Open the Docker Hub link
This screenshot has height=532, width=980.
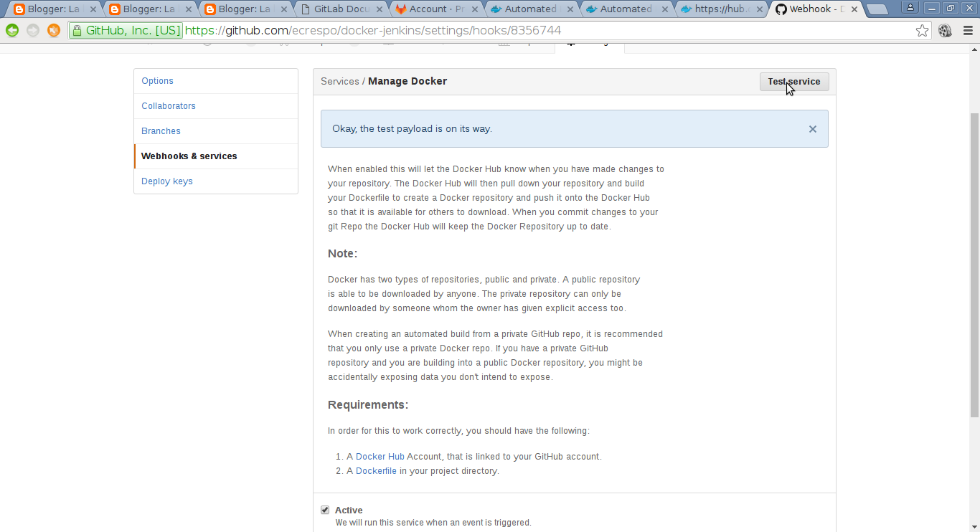point(380,457)
